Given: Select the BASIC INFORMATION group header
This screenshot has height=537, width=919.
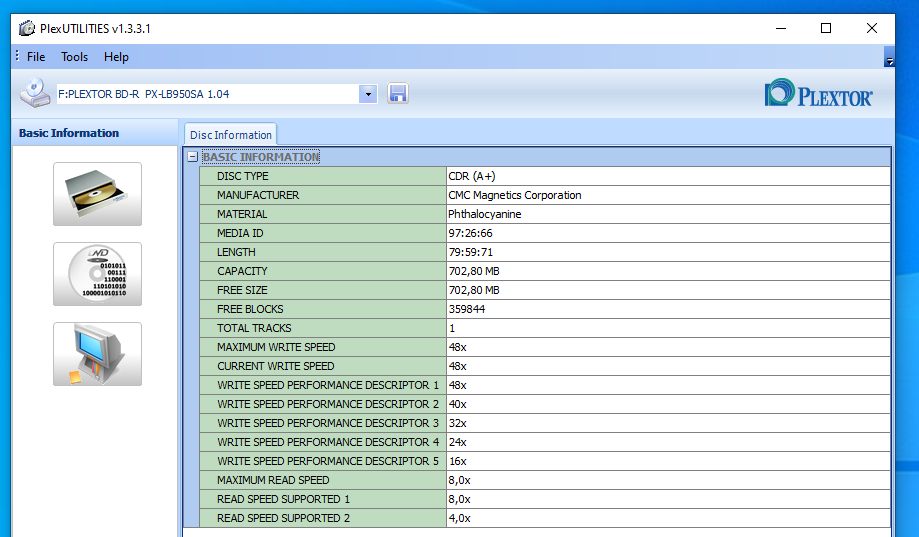Looking at the screenshot, I should click(261, 157).
